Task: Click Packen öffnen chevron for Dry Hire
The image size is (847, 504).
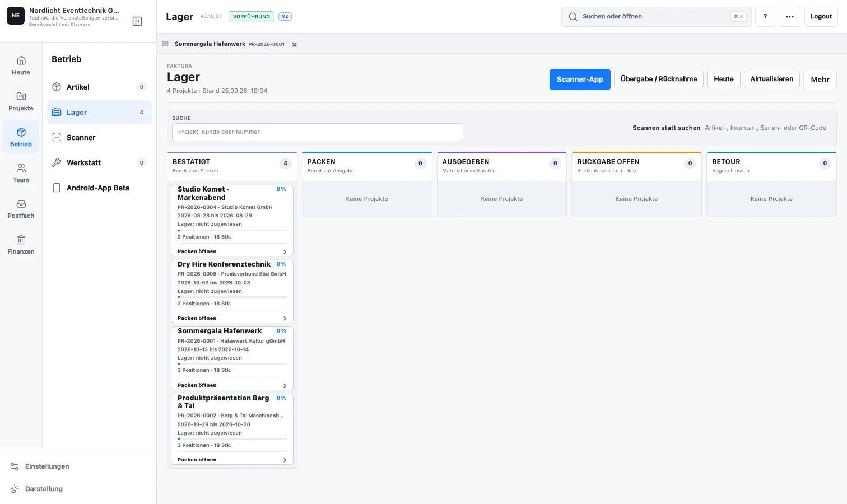Action: coord(285,319)
